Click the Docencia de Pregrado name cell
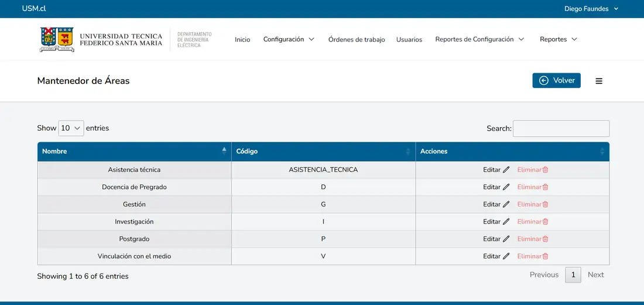The image size is (644, 305). (134, 187)
